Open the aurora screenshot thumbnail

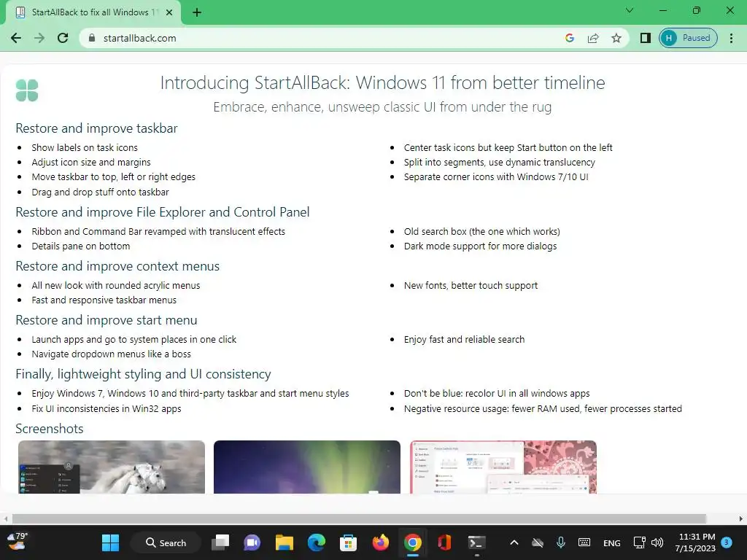tap(307, 467)
